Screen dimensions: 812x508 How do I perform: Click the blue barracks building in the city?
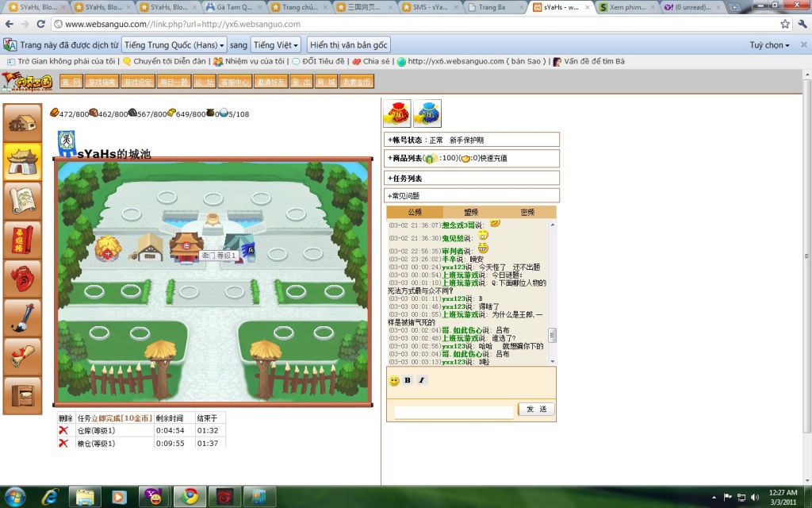click(239, 248)
